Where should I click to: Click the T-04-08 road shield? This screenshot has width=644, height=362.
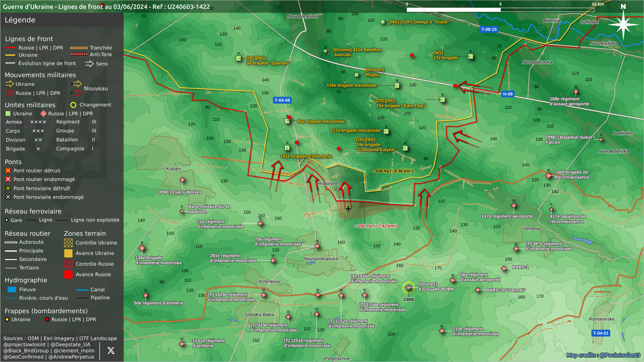282,100
